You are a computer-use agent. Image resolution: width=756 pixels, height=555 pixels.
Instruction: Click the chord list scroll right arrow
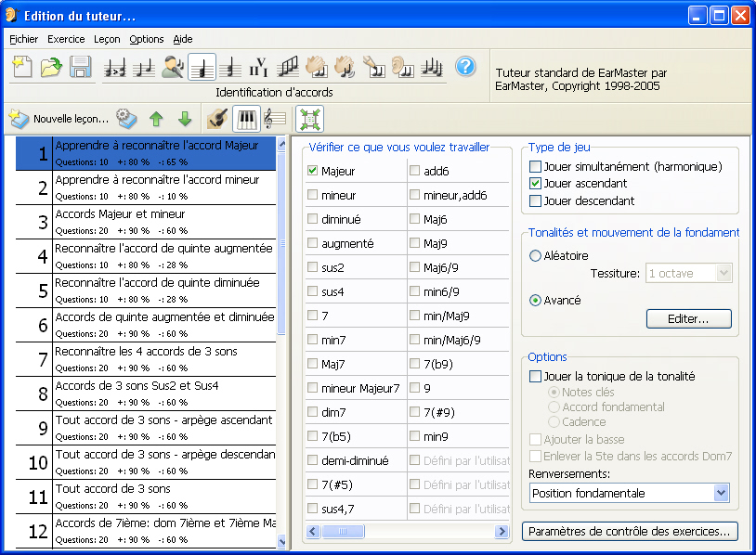502,532
